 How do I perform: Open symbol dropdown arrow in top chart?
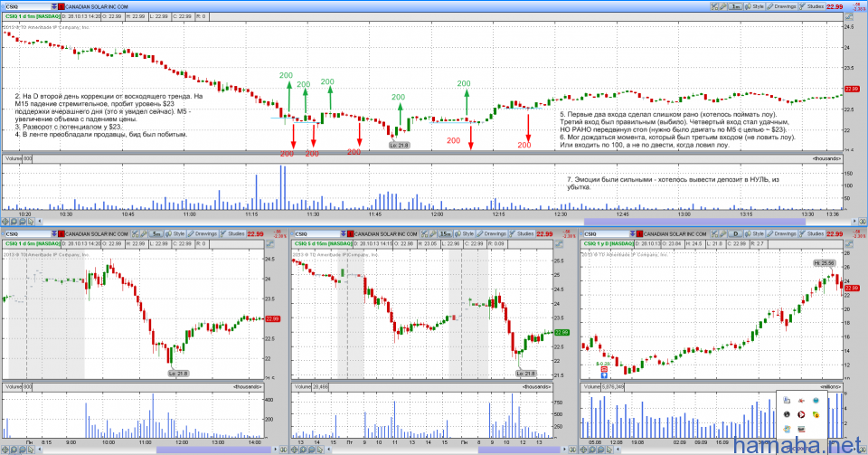[x=53, y=6]
